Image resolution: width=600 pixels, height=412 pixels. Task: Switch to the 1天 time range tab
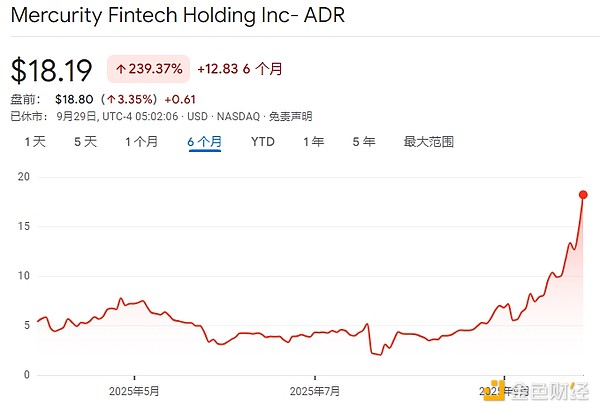[35, 142]
